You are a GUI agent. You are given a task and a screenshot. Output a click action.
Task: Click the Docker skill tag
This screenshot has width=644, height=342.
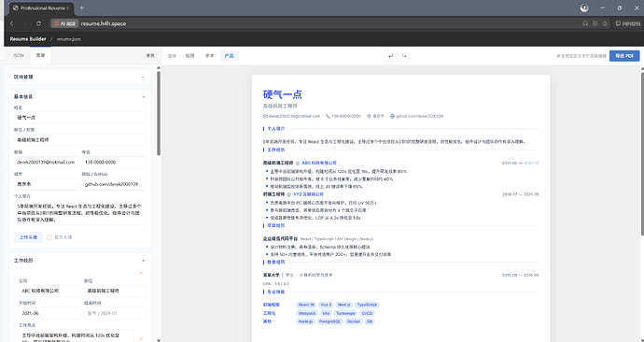point(353,321)
